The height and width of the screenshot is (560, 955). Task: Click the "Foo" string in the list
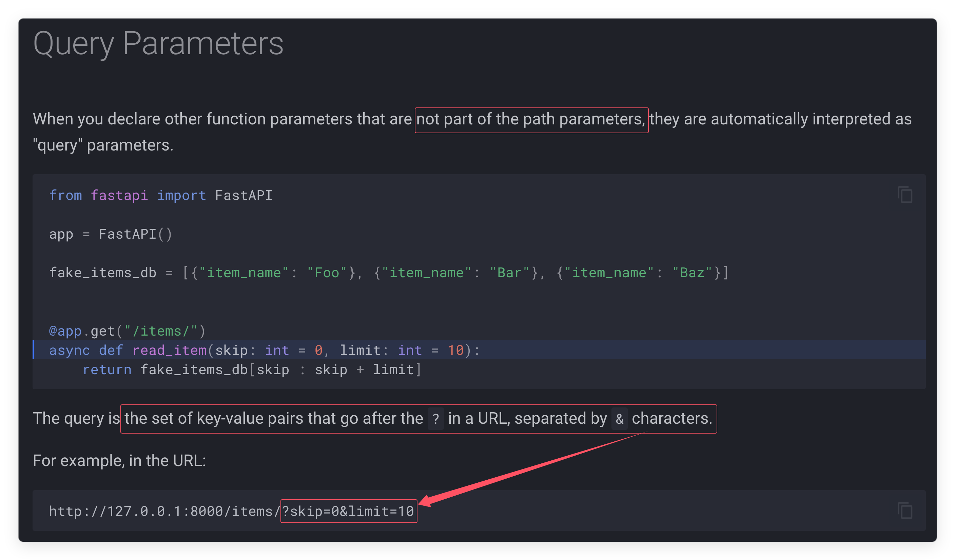click(327, 273)
